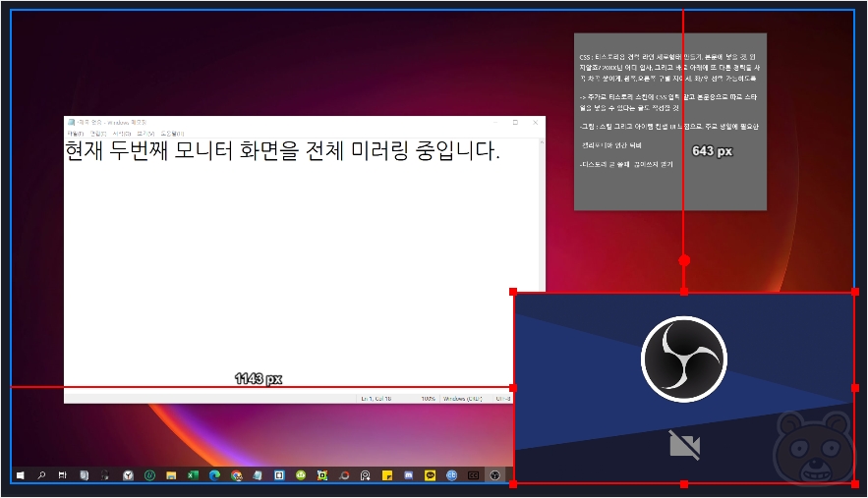The width and height of the screenshot is (868, 498).
Task: Open 보기(V) menu in Notepad
Action: (x=145, y=134)
